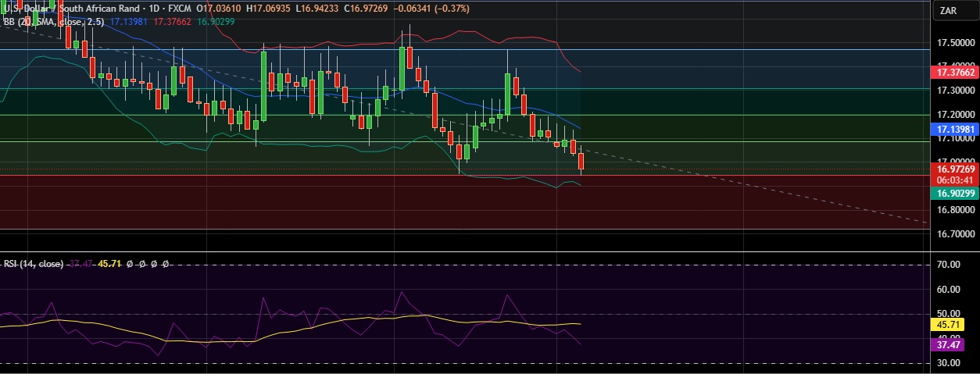Select the red horizontal support line
The image size is (980, 374).
[313, 175]
